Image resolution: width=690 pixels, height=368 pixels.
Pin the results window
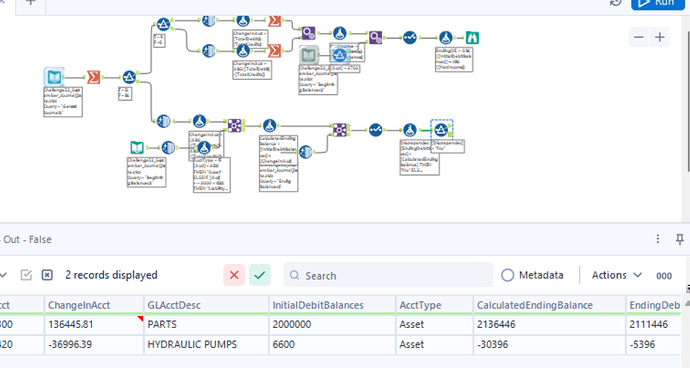tap(680, 239)
